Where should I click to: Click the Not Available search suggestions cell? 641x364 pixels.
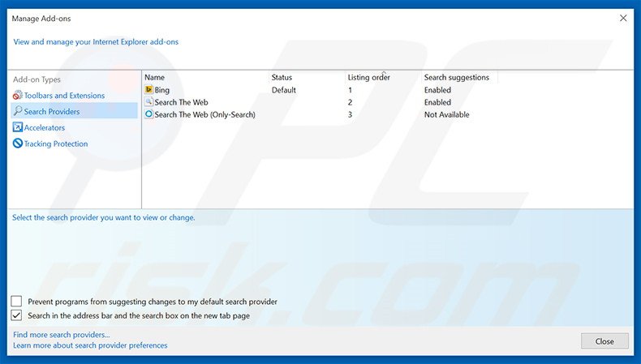(x=446, y=115)
